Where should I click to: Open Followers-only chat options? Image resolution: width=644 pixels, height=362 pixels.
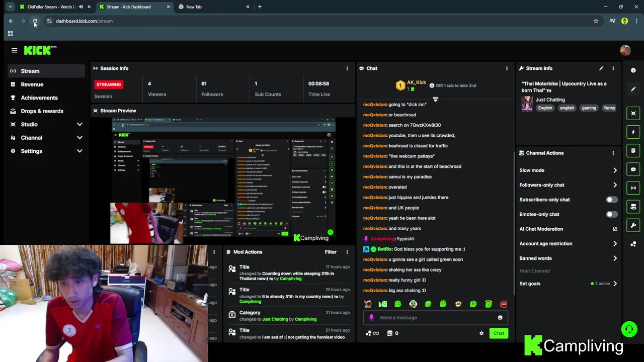click(x=569, y=185)
